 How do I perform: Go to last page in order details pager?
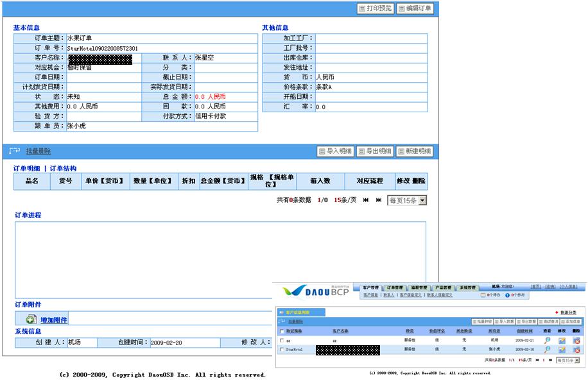pos(379,200)
